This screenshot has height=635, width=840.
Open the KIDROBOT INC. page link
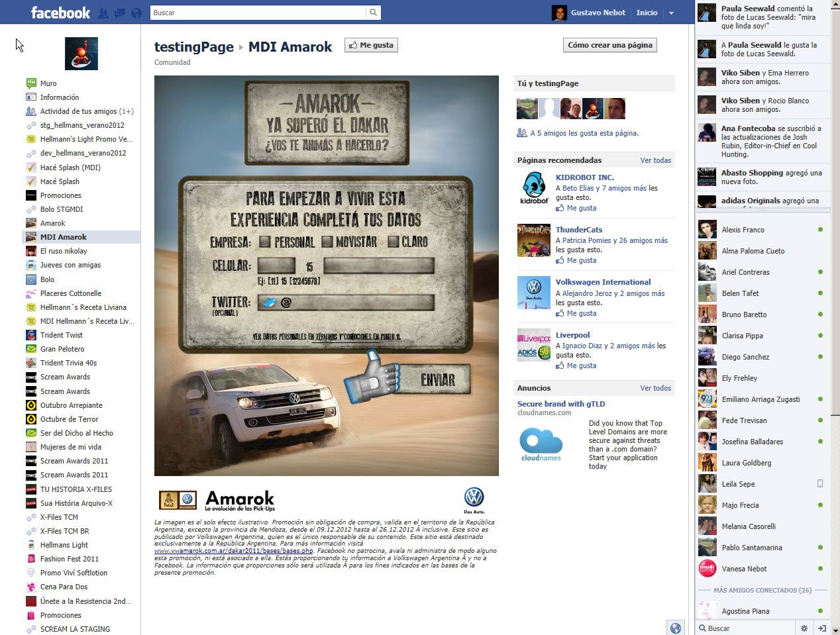pyautogui.click(x=585, y=177)
